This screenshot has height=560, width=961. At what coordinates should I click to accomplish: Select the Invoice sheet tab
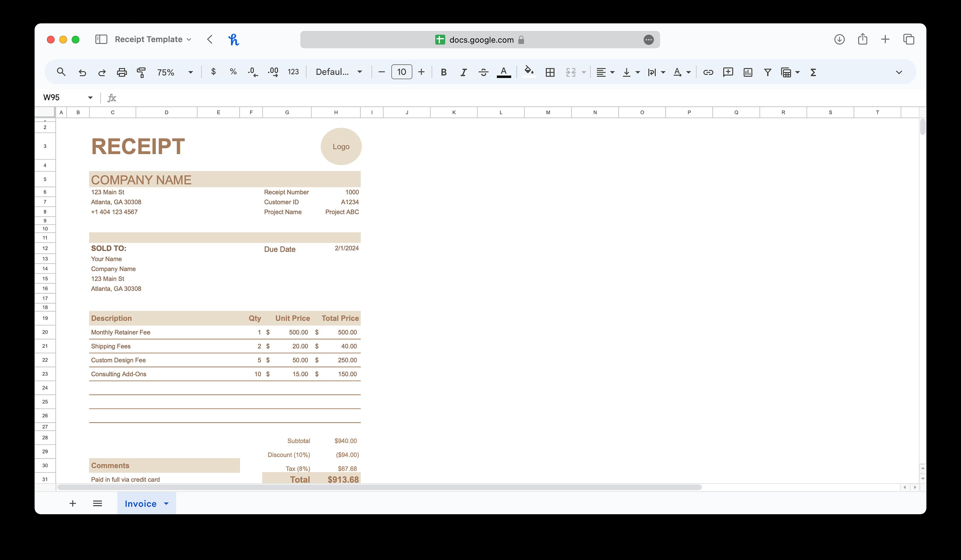141,503
